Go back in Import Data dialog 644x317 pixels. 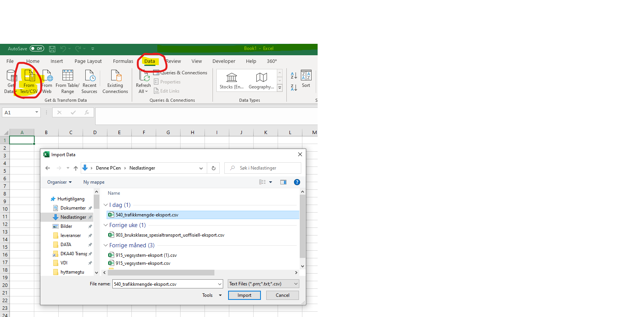[48, 168]
